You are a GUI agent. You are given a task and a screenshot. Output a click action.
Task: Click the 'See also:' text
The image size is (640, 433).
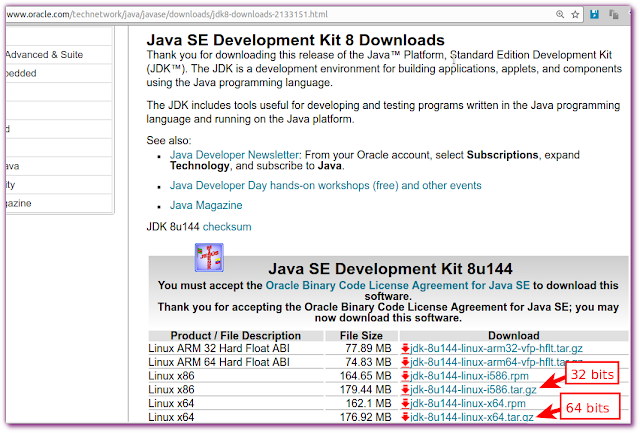tap(169, 141)
